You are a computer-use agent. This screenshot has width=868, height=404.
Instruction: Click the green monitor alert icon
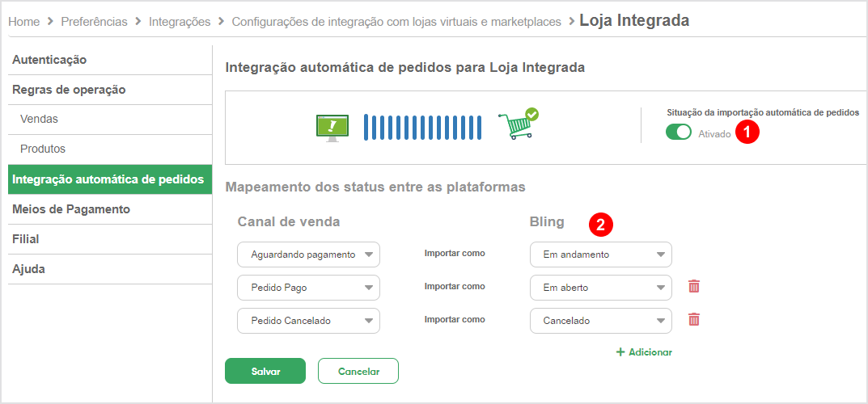tap(332, 128)
